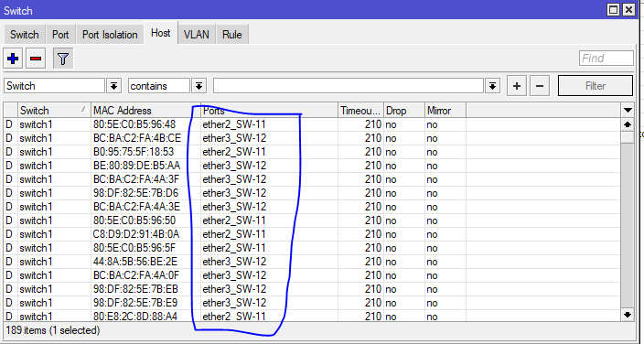Select row with MAC BC:BA:C2:FA:4A:3E
This screenshot has width=644, height=344.
312,207
